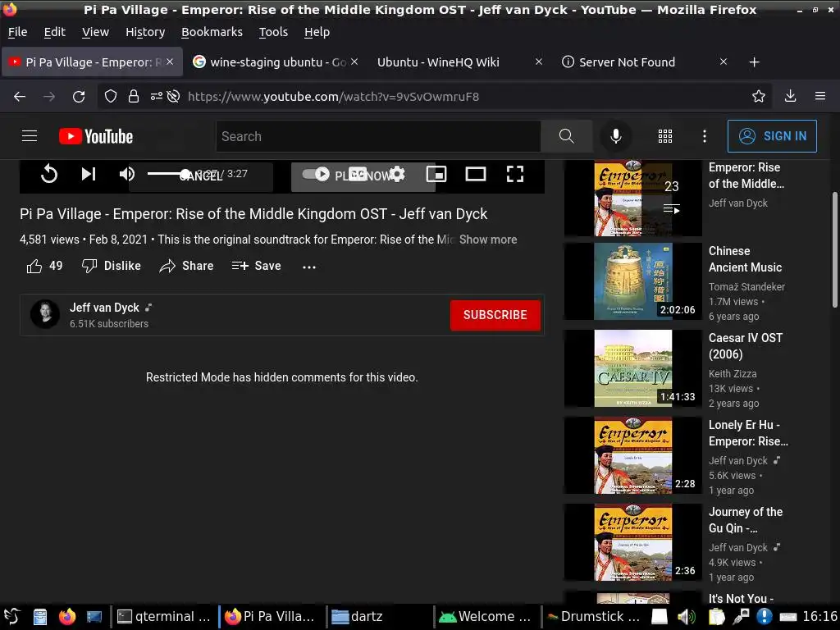Close the Pi Pa Village tab
The width and height of the screenshot is (840, 630).
click(x=170, y=62)
